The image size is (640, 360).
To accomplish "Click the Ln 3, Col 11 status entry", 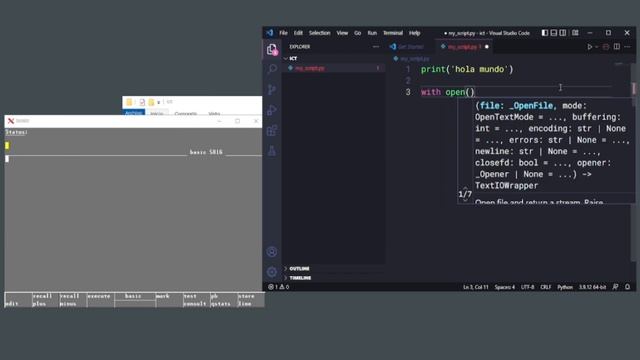I will [x=476, y=287].
